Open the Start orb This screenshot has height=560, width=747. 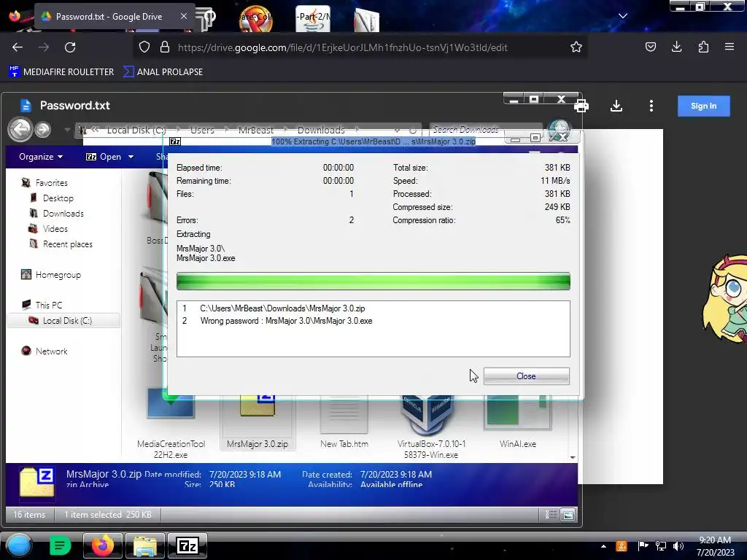click(19, 545)
